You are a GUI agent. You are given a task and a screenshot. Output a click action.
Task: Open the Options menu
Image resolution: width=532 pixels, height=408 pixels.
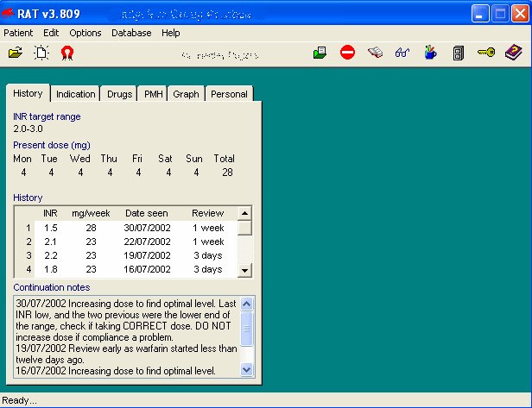click(85, 33)
